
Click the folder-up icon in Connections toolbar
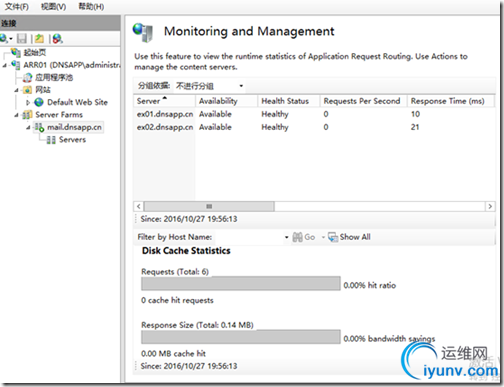[x=39, y=39]
